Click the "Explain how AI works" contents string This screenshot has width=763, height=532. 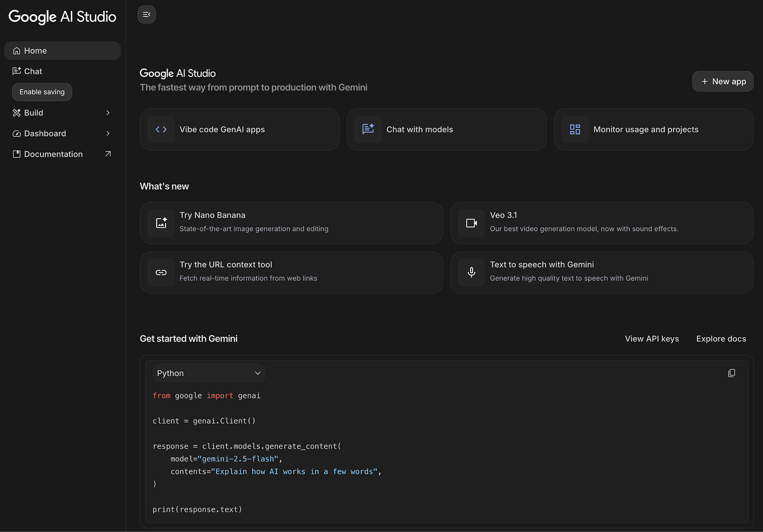click(x=294, y=472)
